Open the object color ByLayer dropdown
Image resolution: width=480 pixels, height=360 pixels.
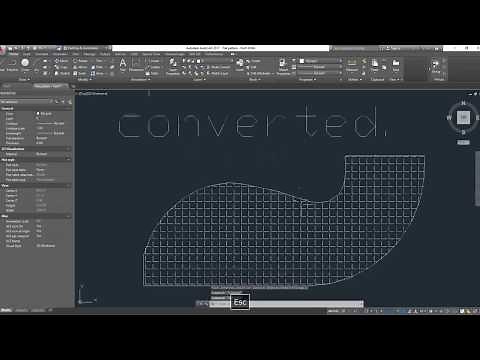[x=320, y=61]
